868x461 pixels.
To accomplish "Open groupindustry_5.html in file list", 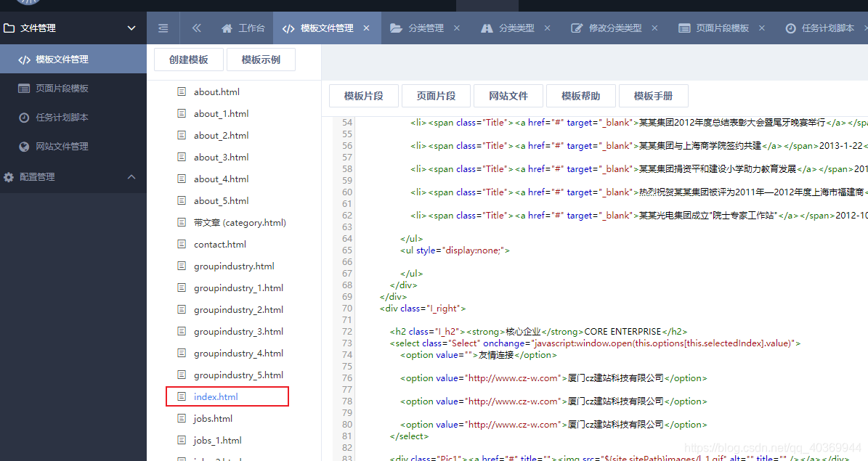I will tap(238, 375).
